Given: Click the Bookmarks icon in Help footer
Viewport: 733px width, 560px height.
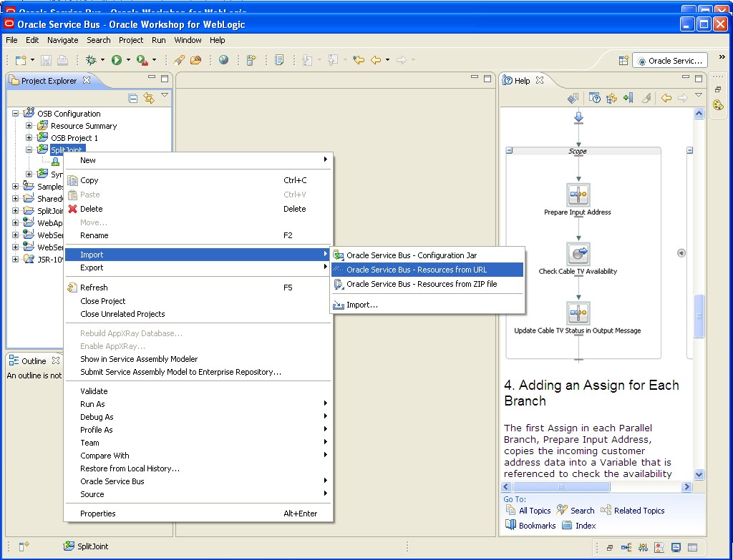Looking at the screenshot, I should tap(510, 525).
